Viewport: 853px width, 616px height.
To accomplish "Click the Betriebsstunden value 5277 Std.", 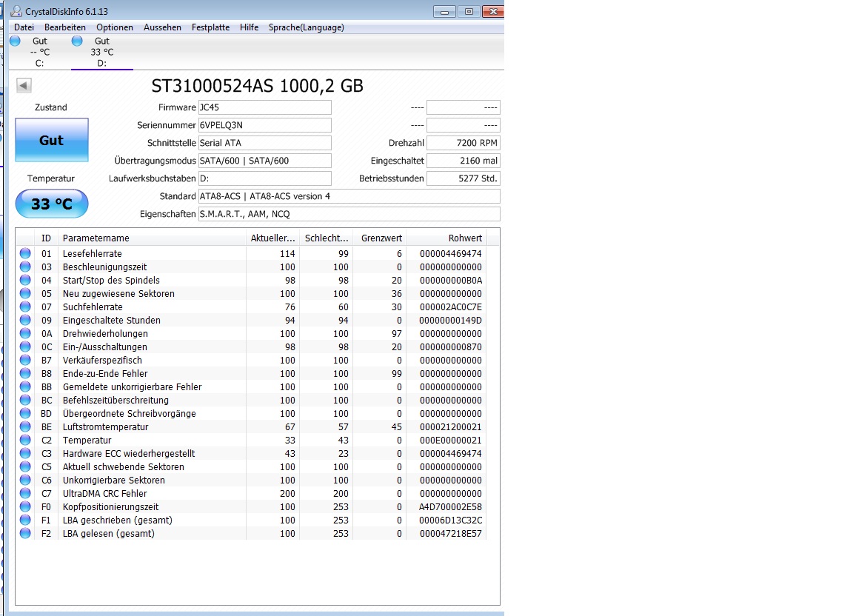I will pos(463,178).
